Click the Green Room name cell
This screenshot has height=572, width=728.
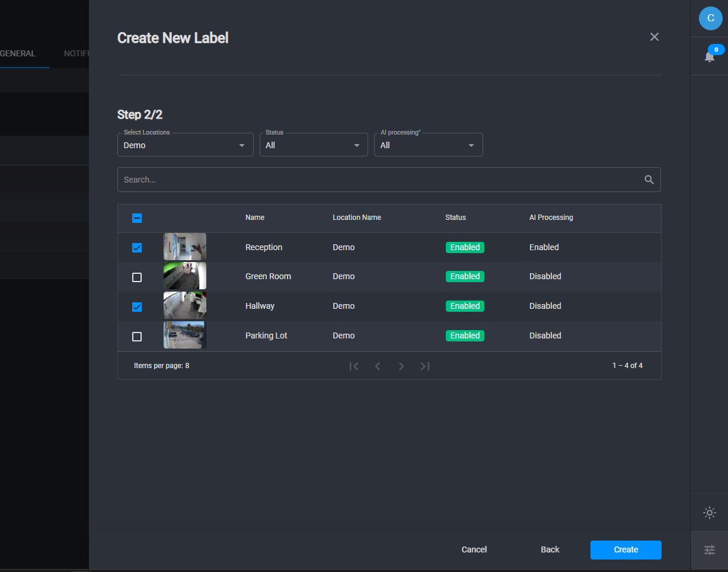(x=268, y=276)
